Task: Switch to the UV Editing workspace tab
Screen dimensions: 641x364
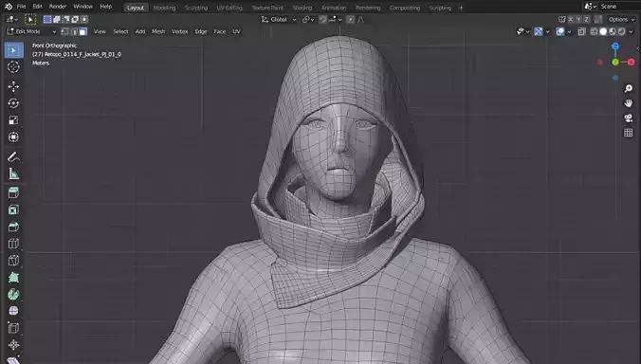Action: point(229,8)
